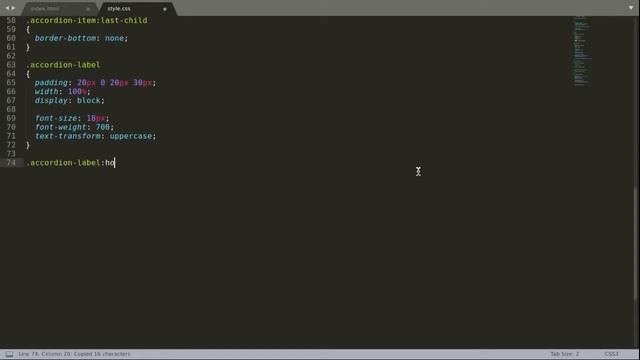Click the minimap code overview
Screen dimensions: 640x360
581,51
